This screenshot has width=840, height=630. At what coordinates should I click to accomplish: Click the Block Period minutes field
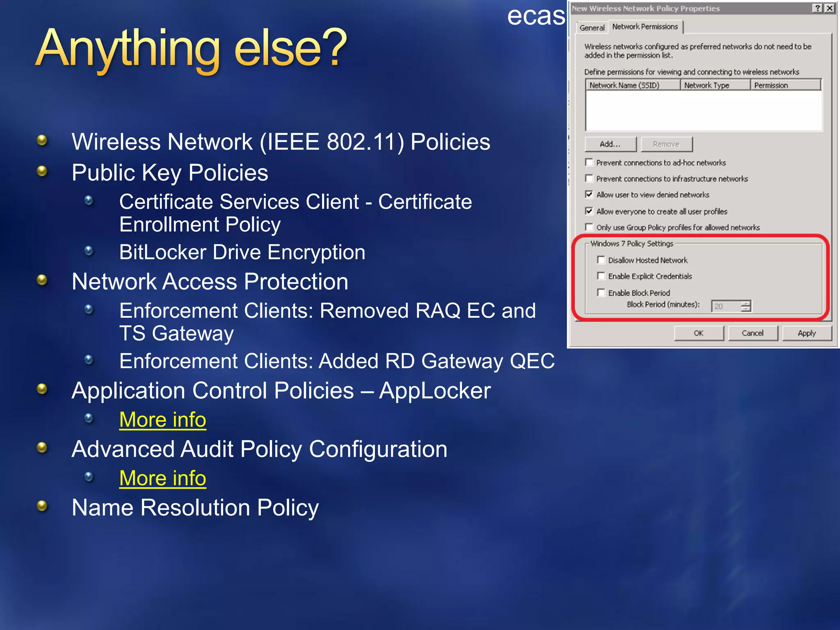coord(726,306)
